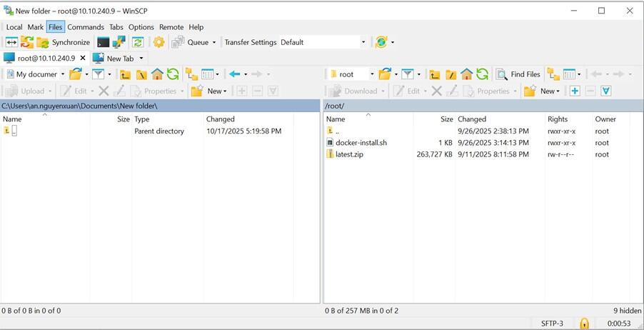This screenshot has width=644, height=330.
Task: Sort remote files by Rights column
Action: tap(568, 119)
